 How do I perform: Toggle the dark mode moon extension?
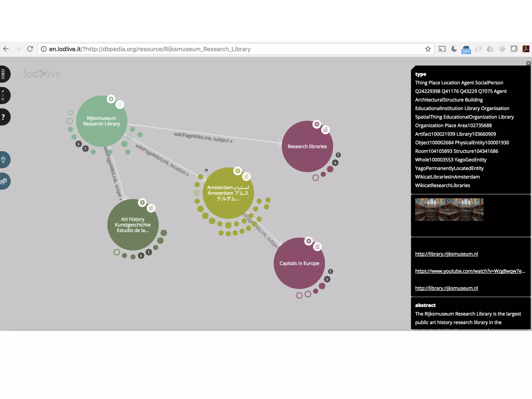(454, 49)
